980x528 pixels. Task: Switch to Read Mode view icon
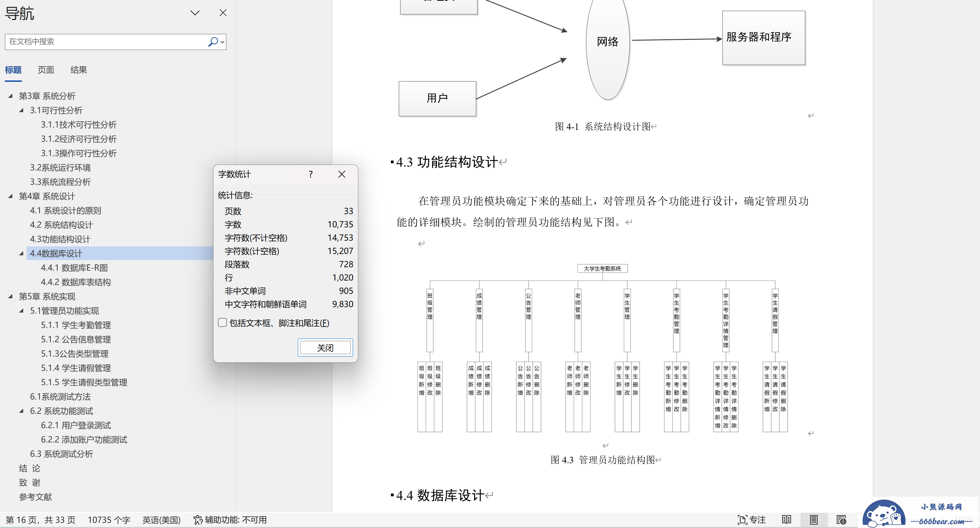pyautogui.click(x=787, y=519)
